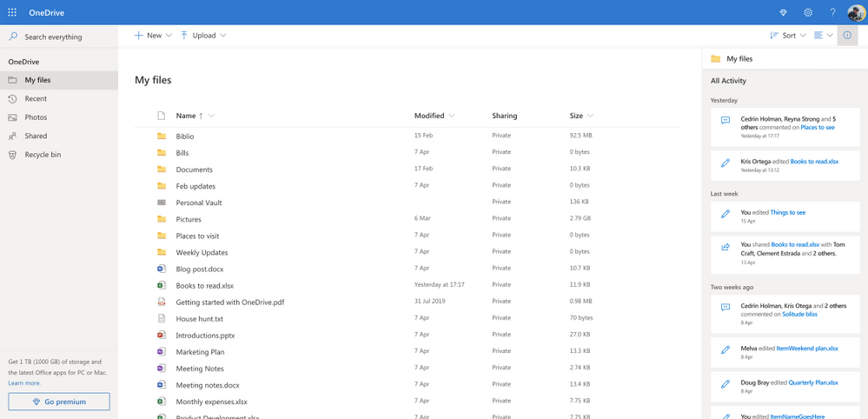This screenshot has height=419, width=868.
Task: Open the view layout switcher dropdown
Action: tap(824, 36)
